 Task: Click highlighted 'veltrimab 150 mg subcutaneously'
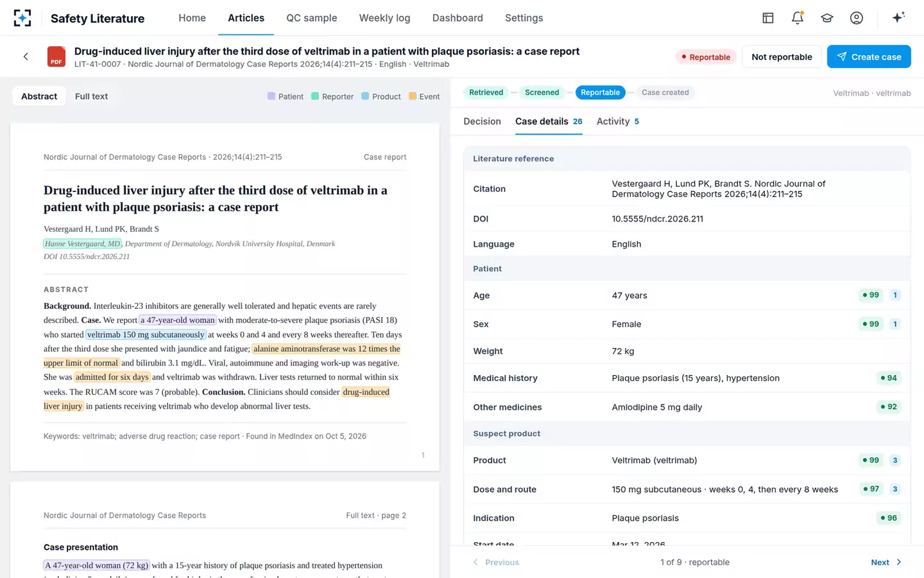(x=146, y=335)
